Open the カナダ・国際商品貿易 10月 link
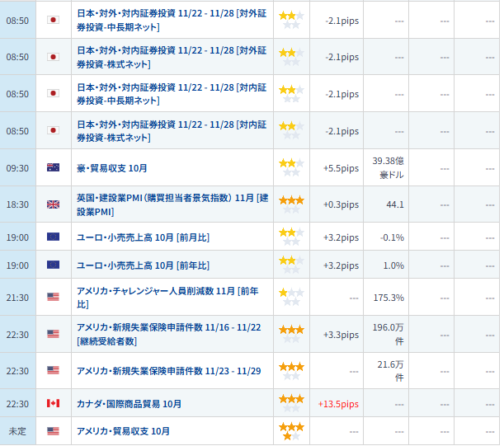Image resolution: width=504 pixels, height=446 pixels. coord(129,404)
